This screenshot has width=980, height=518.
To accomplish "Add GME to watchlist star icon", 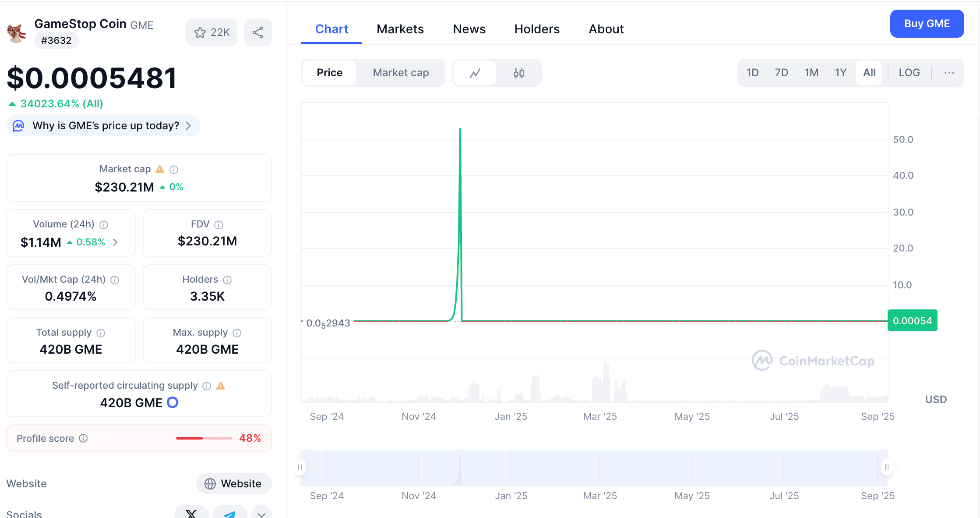I will click(200, 32).
